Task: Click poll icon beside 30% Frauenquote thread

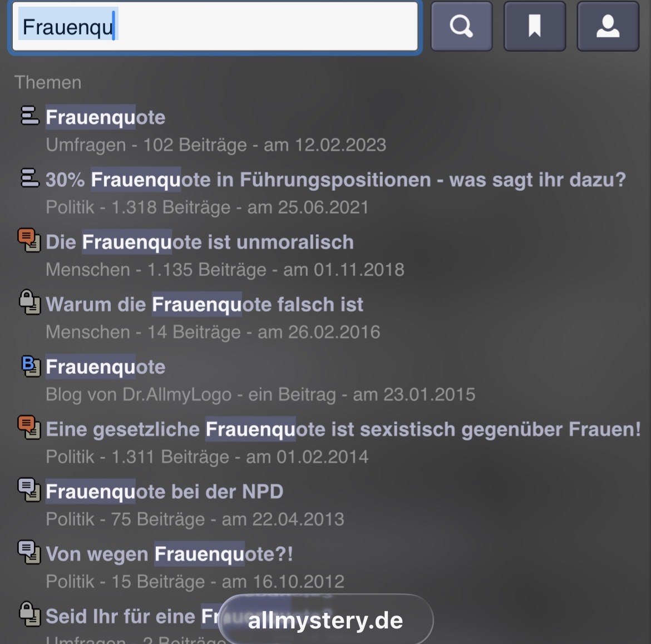Action: pos(30,177)
